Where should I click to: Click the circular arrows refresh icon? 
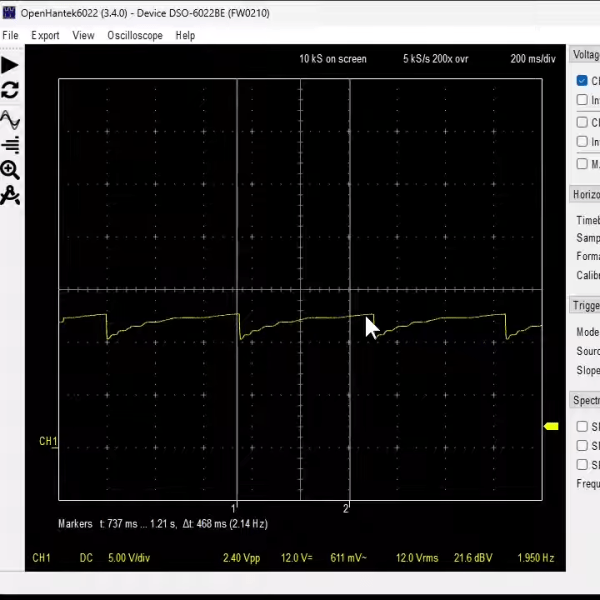coord(10,91)
